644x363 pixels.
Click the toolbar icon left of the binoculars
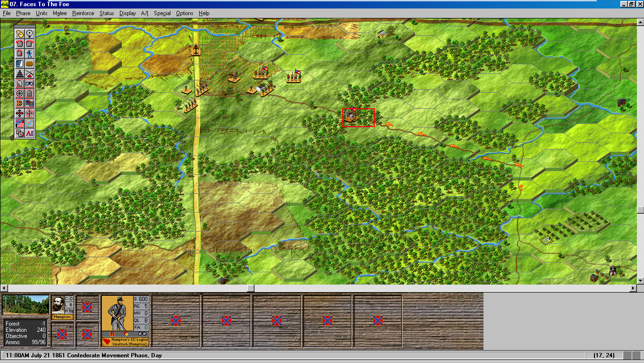tap(19, 83)
